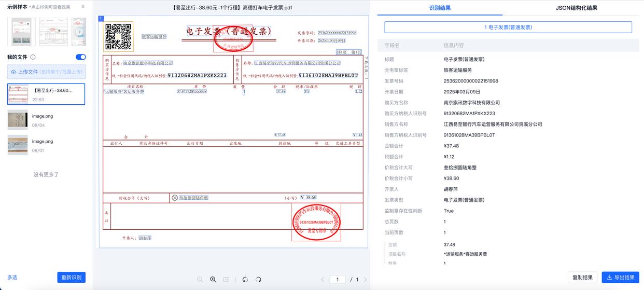Click the info icon beside 我的文件
The height and width of the screenshot is (290, 644).
pos(33,57)
